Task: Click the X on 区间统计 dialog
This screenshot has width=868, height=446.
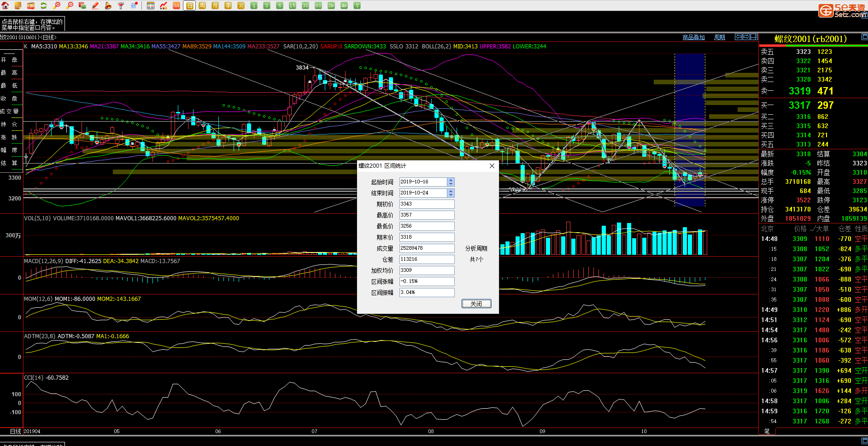Action: [x=492, y=166]
